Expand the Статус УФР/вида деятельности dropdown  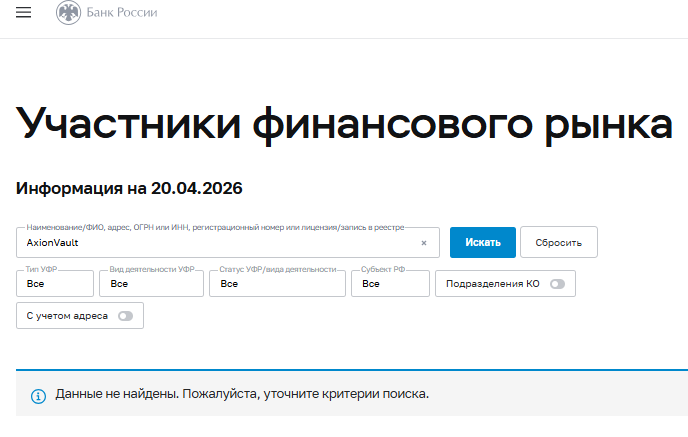click(x=277, y=283)
